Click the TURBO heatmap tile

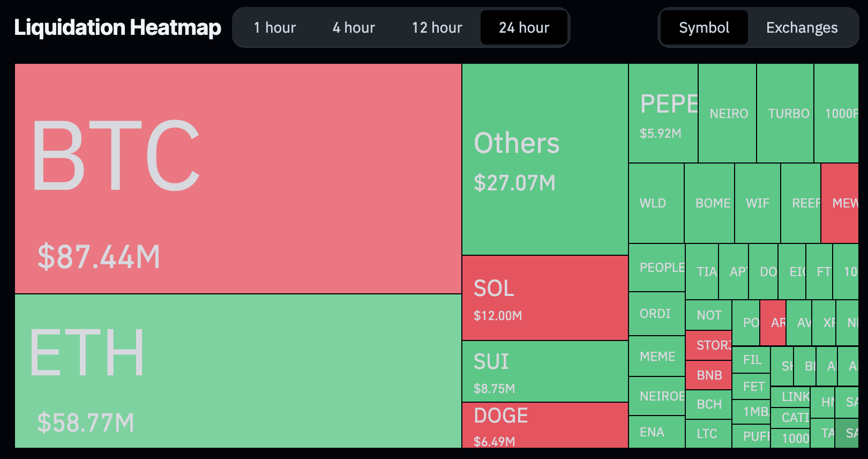[x=785, y=113]
